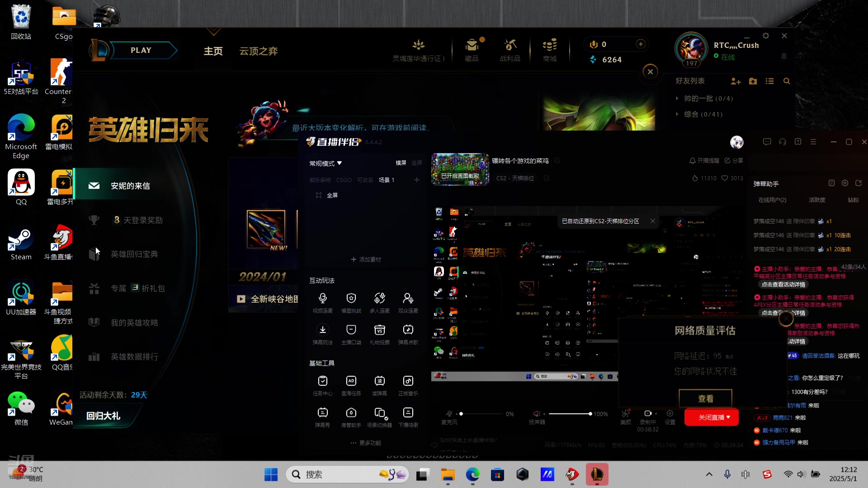Viewport: 868px width, 488px height.
Task: Open League client 商城 store icon
Action: coord(550,50)
